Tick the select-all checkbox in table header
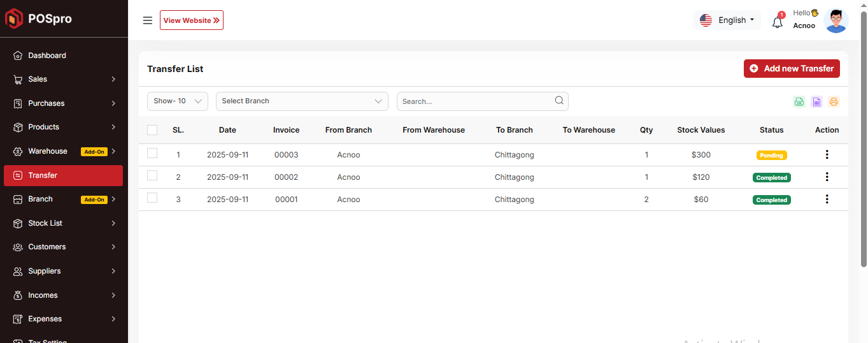Viewport: 868px width, 343px height. [152, 130]
